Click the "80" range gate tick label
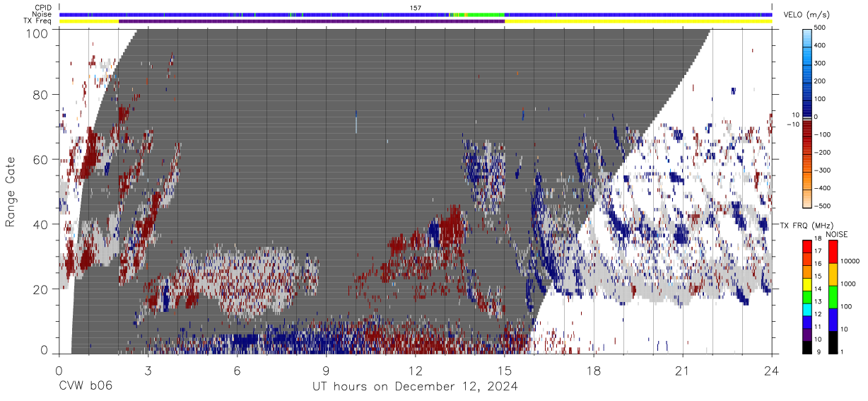Image resolution: width=868 pixels, height=401 pixels. click(40, 94)
